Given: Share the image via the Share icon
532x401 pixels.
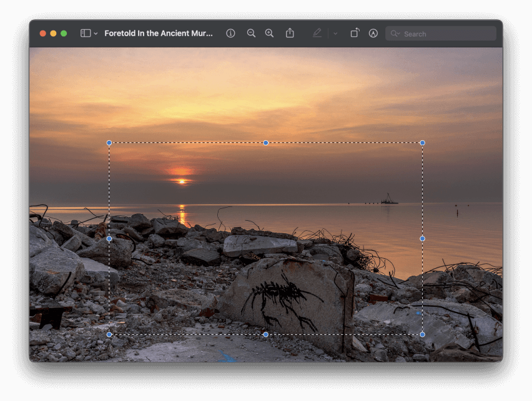Looking at the screenshot, I should [x=290, y=33].
